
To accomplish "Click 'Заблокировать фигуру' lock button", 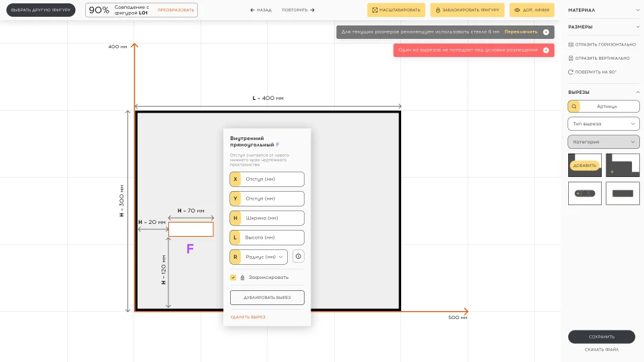I will pyautogui.click(x=468, y=10).
